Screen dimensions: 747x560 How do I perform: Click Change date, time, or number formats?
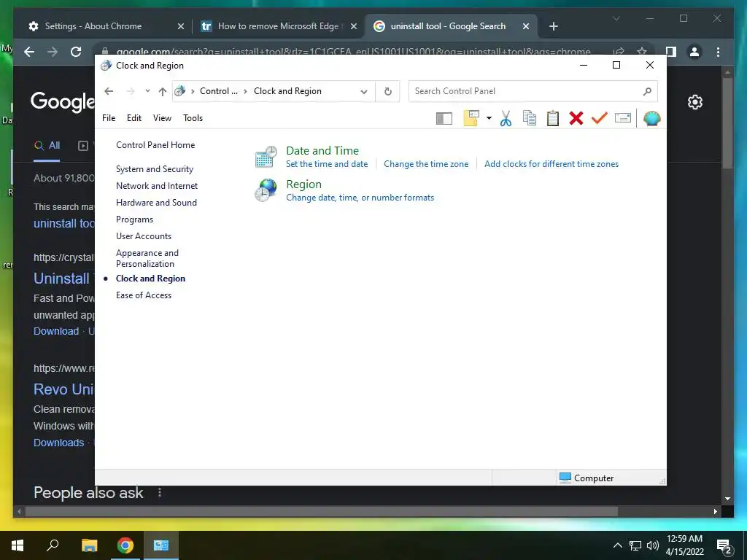tap(360, 198)
